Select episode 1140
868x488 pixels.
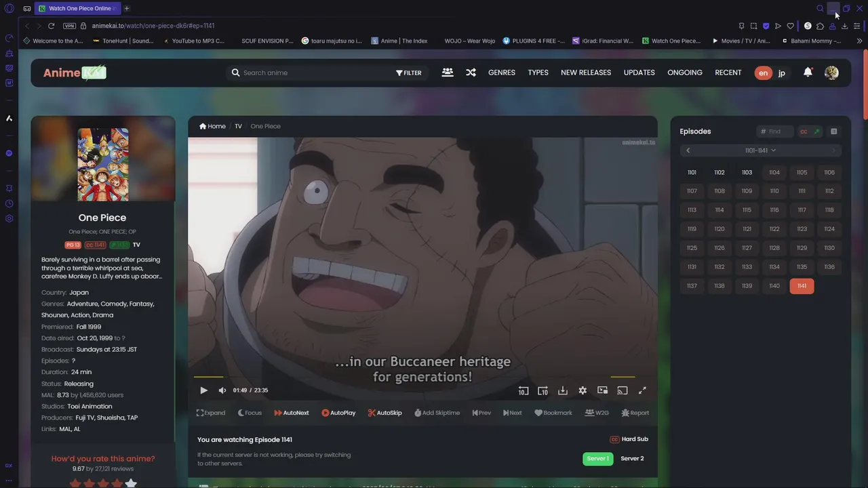[774, 286]
